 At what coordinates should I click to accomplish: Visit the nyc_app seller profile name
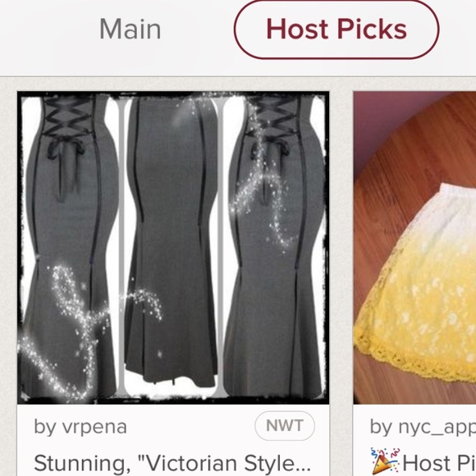(x=423, y=428)
